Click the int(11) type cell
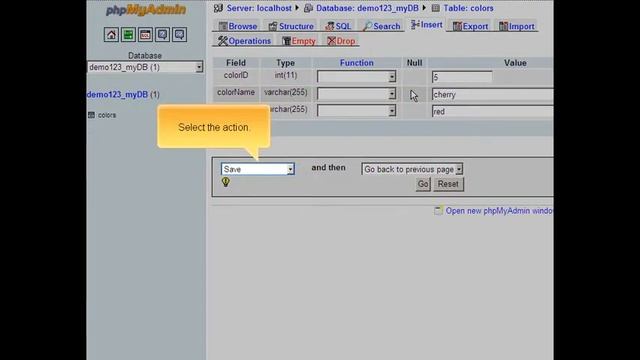 point(286,75)
